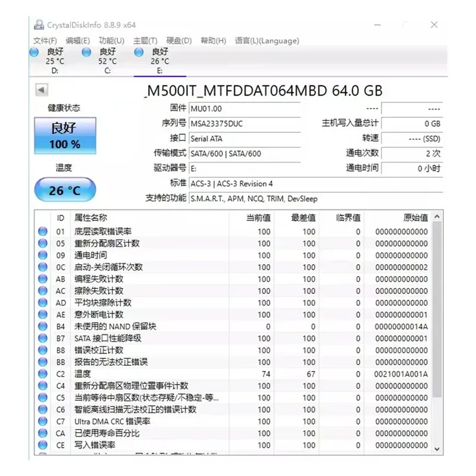Select the 已使用寿命百分比 row name
This screenshot has height=476, width=476.
(x=107, y=433)
